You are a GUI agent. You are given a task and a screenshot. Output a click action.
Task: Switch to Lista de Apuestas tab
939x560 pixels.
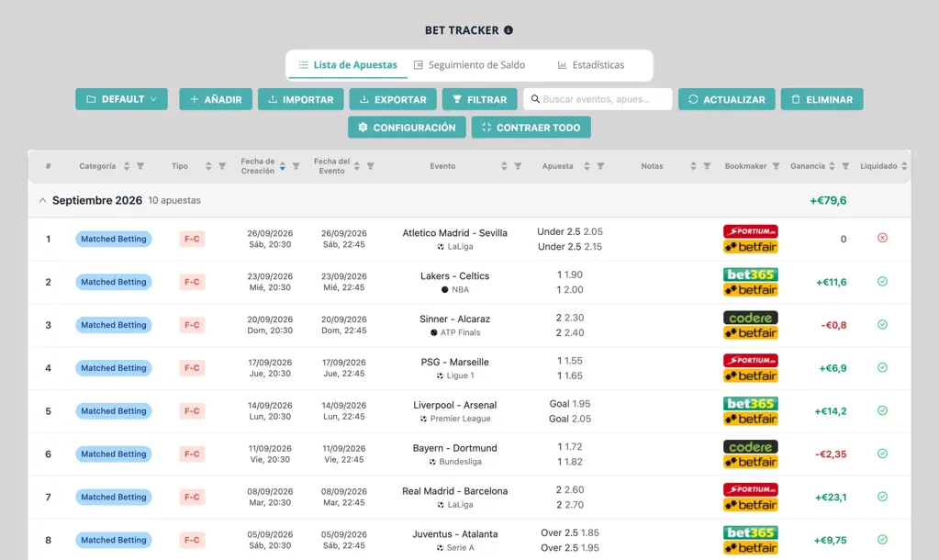(347, 64)
